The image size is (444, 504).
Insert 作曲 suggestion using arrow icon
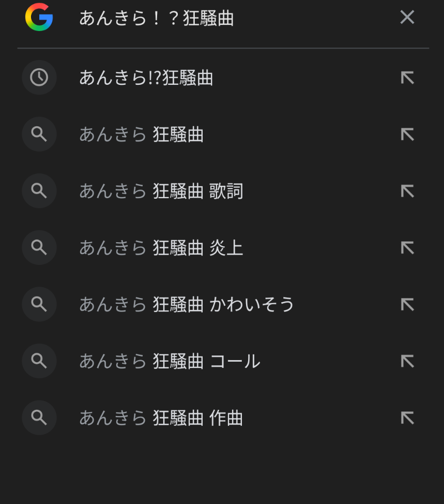[407, 418]
